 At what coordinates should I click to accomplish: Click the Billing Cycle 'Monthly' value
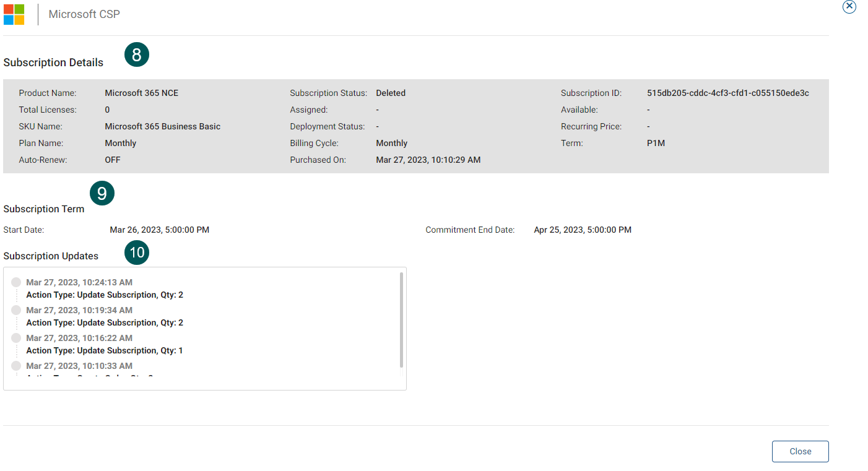click(392, 143)
